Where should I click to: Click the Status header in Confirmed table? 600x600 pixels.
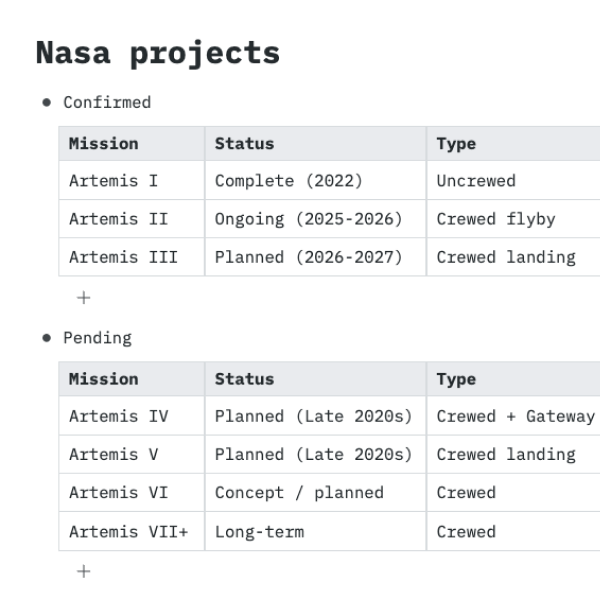pos(316,143)
